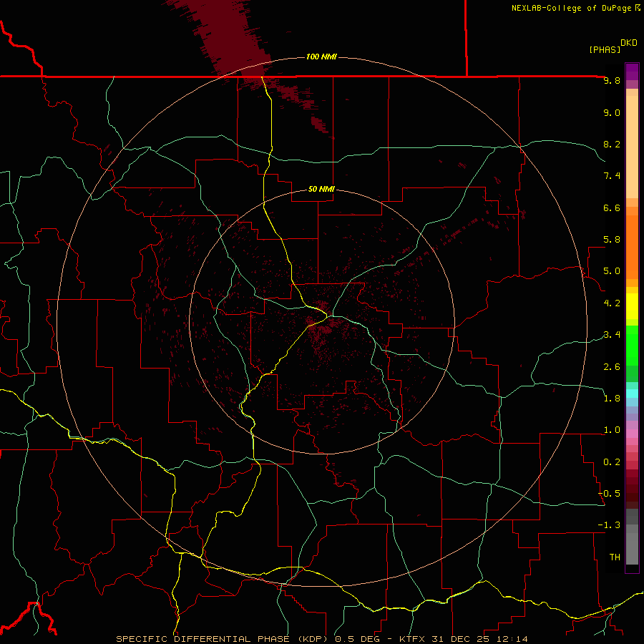The image size is (644, 644).
Task: Click the TH threshold label on scale
Action: click(x=615, y=557)
